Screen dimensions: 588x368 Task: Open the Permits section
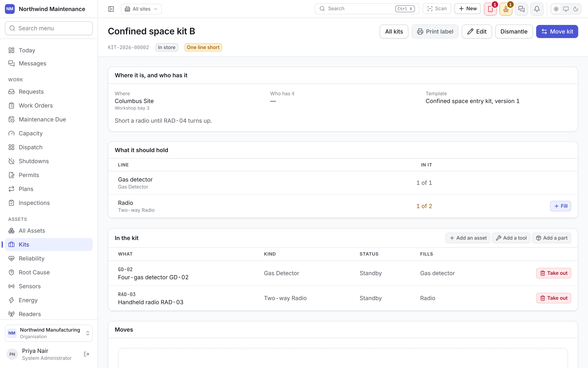49,175
